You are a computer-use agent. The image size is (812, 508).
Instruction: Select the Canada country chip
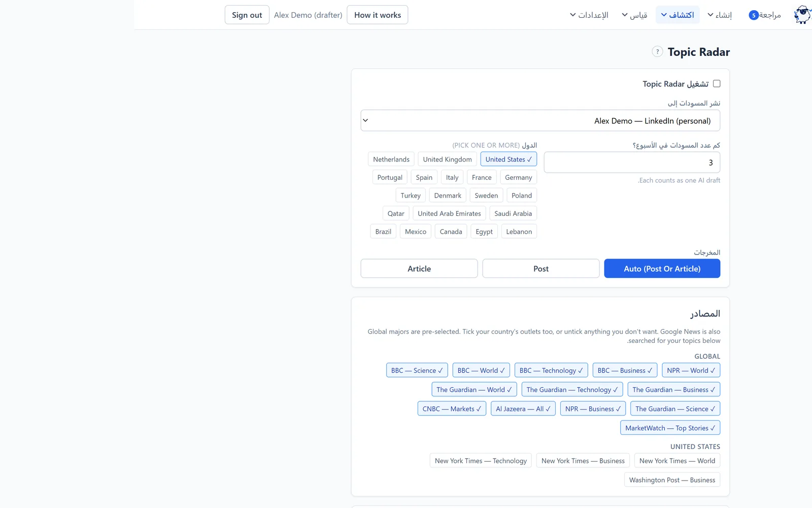coord(451,232)
